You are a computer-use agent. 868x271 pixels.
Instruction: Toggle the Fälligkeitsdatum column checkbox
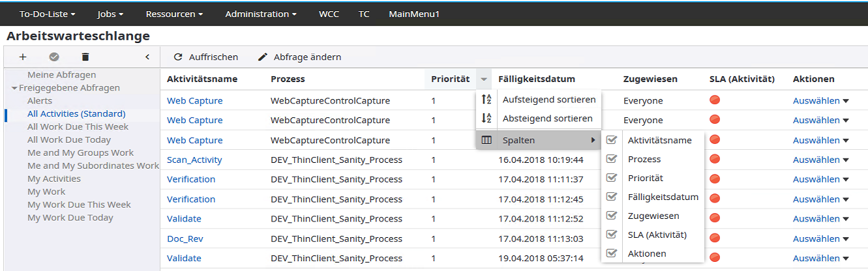[x=611, y=197]
